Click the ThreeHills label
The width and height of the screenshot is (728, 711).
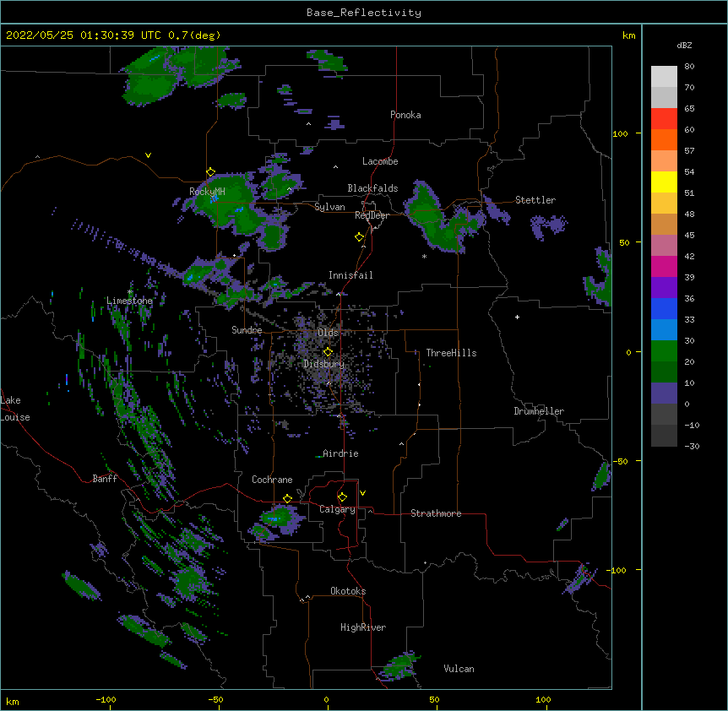tap(451, 353)
